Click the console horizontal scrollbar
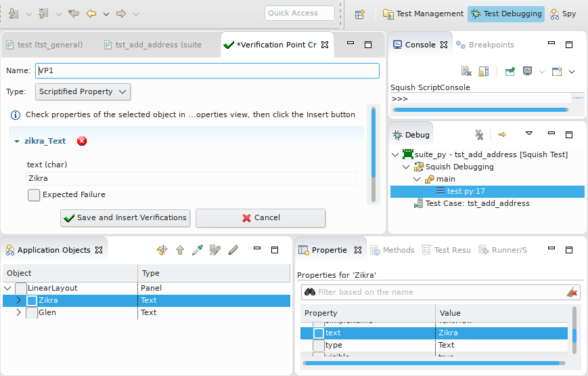This screenshot has width=588, height=376. coord(480,109)
